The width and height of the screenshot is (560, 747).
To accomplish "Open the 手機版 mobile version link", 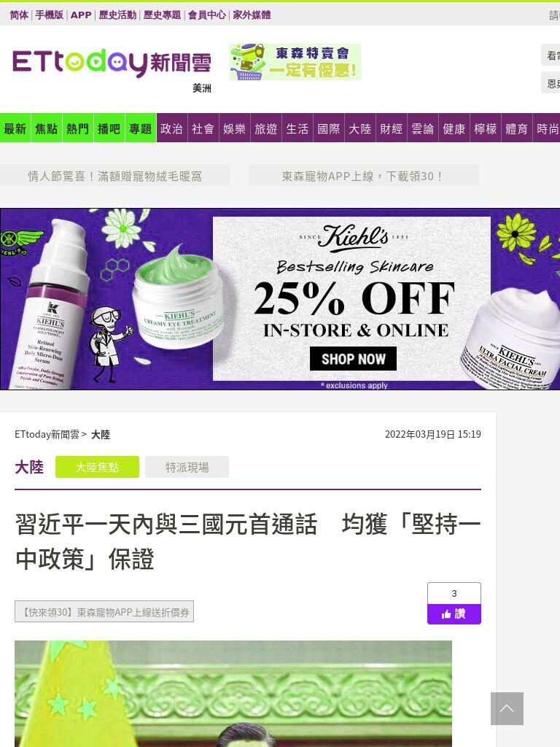I will [x=49, y=15].
